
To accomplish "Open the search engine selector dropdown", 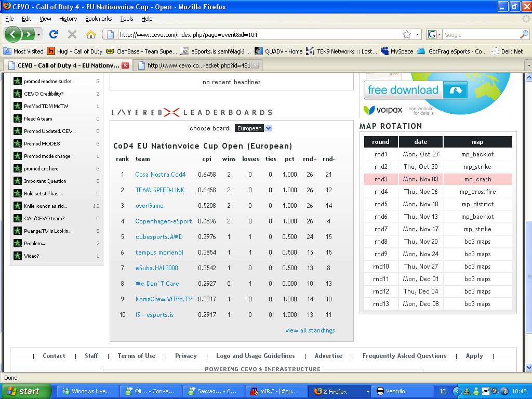I will 434,34.
